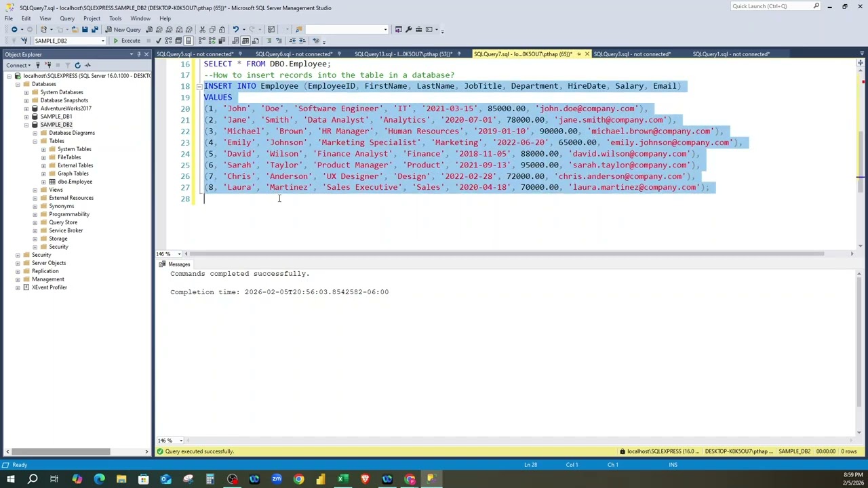The height and width of the screenshot is (488, 868).
Task: Open Power BI from the taskbar
Action: coord(321,480)
